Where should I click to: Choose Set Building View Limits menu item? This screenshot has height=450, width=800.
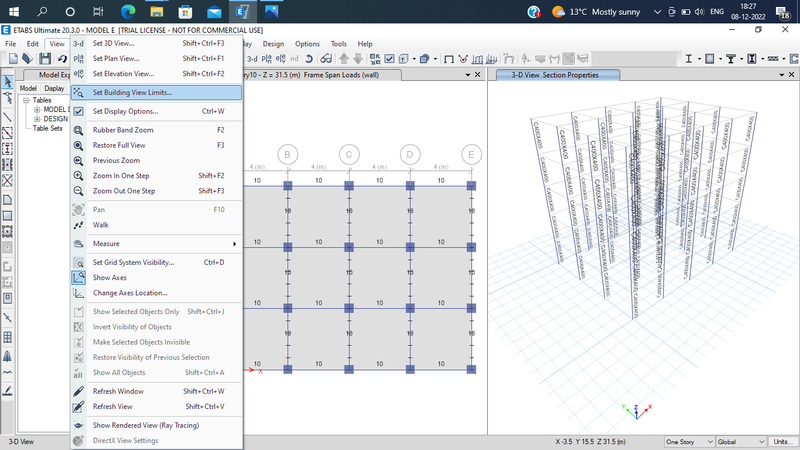click(x=157, y=92)
